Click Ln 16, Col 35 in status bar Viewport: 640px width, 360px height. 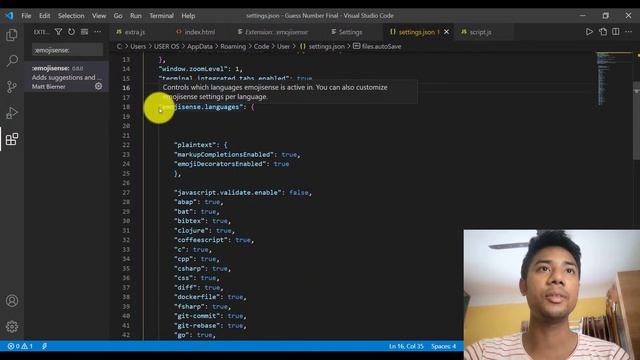[x=406, y=347]
